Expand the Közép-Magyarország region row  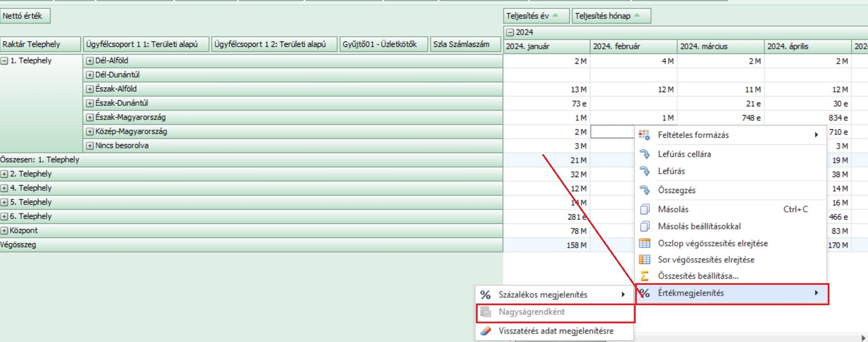click(90, 132)
